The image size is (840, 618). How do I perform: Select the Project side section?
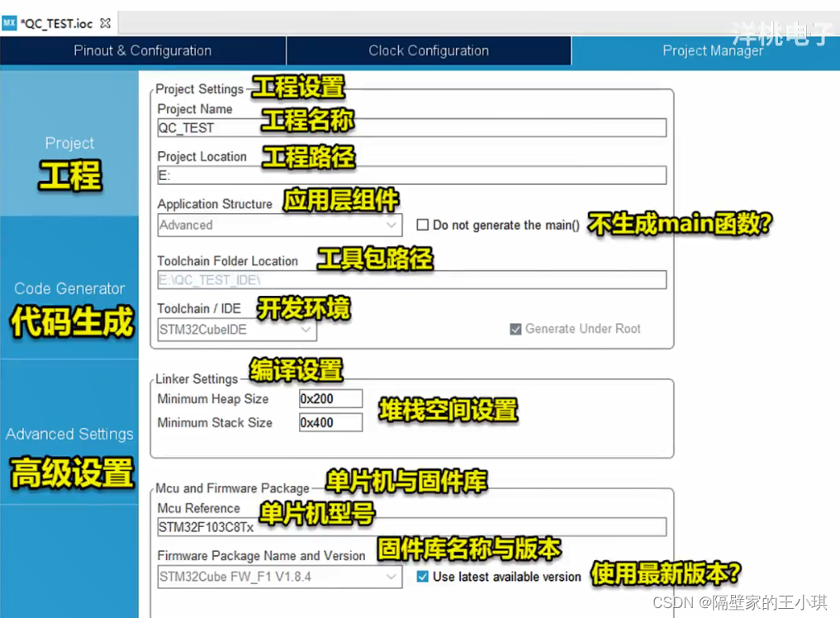click(x=69, y=144)
